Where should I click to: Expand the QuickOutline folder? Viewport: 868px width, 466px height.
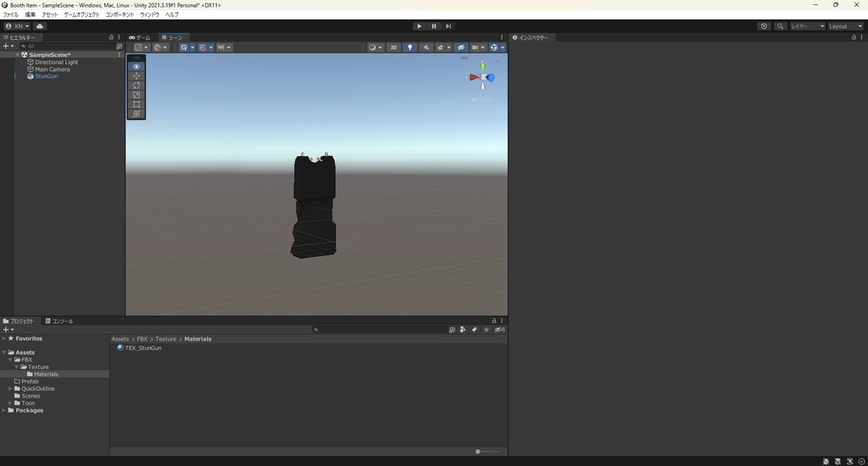coord(10,389)
